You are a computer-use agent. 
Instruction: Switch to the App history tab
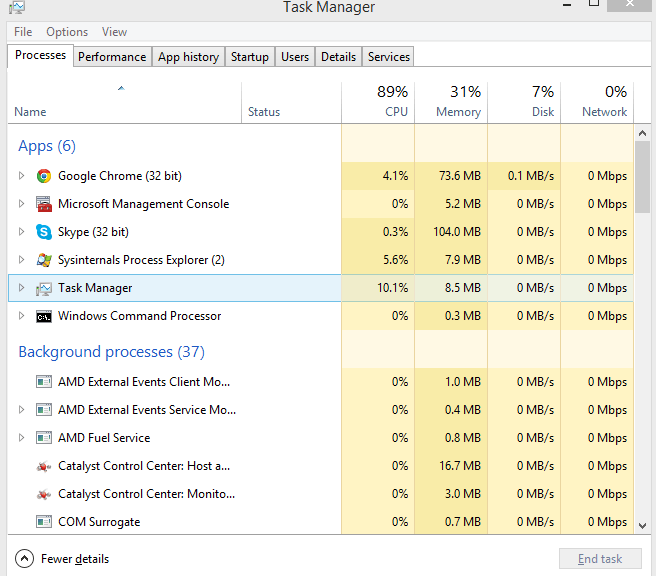(189, 56)
